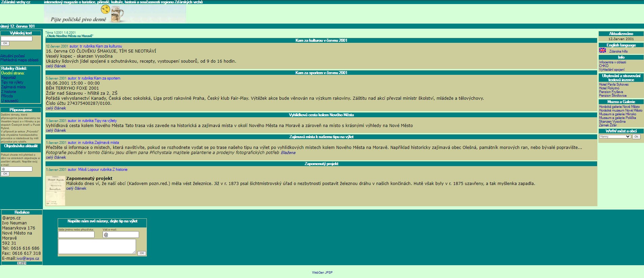Viewport: 644px width, 278px height.
Task: Expand the WWW měst a obcí dropdown
Action: point(615,136)
